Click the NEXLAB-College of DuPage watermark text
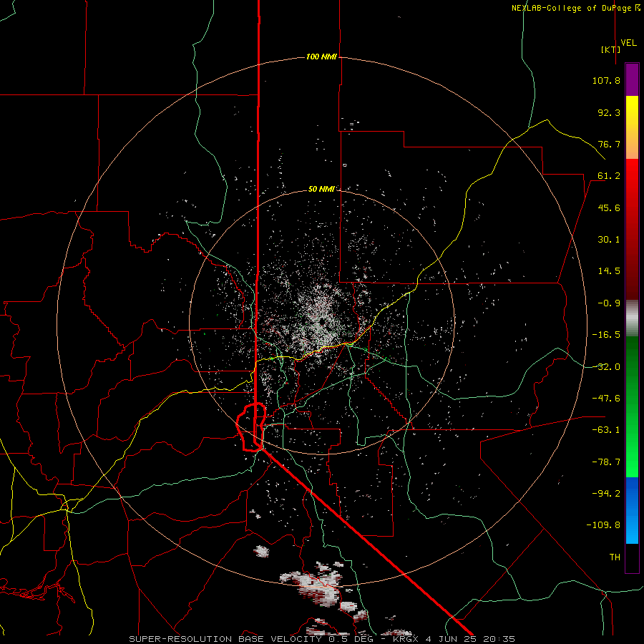 click(x=576, y=8)
